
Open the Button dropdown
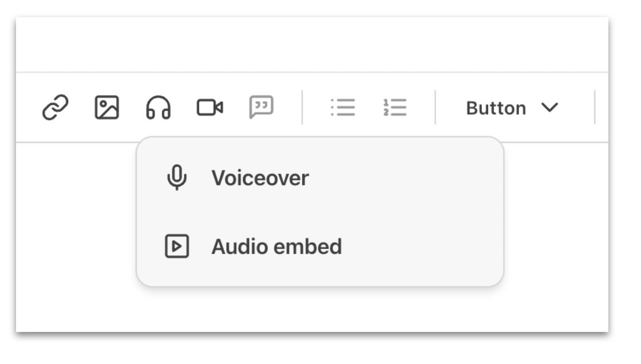(x=511, y=108)
